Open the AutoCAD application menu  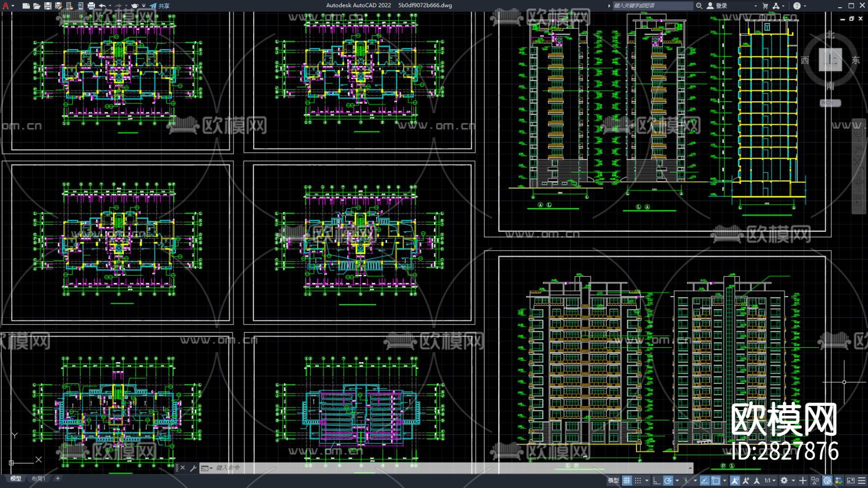[x=6, y=6]
